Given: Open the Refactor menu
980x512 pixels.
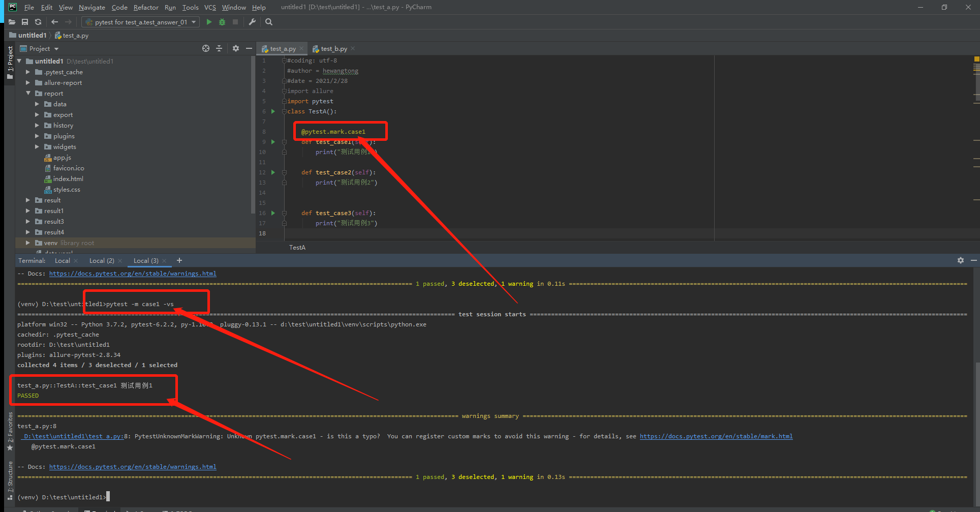Looking at the screenshot, I should tap(146, 7).
